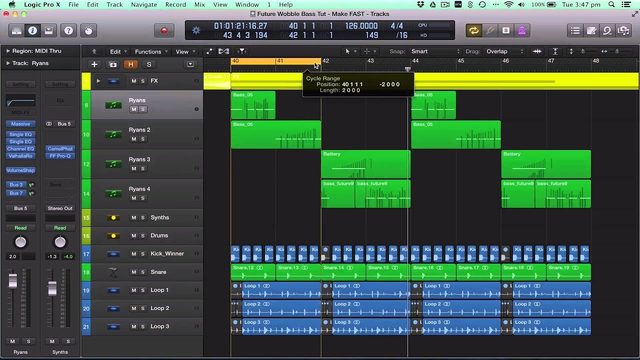The image size is (640, 360).
Task: Toggle global Solo S button
Action: point(149,64)
